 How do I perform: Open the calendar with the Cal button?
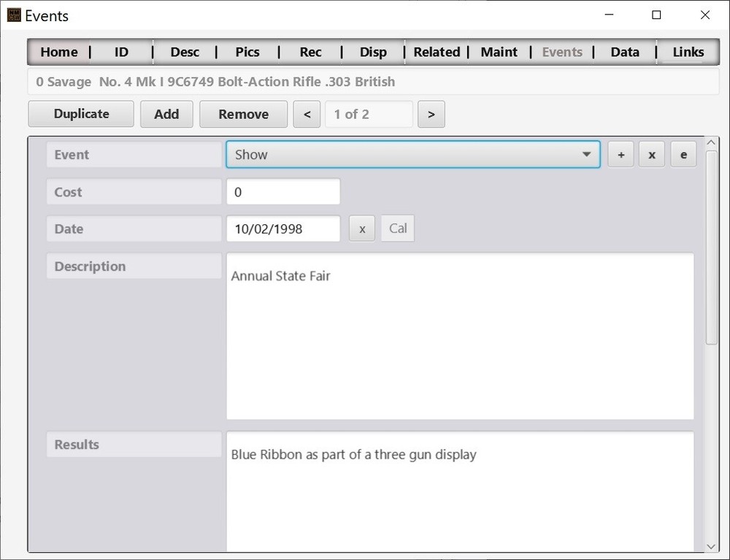[397, 228]
